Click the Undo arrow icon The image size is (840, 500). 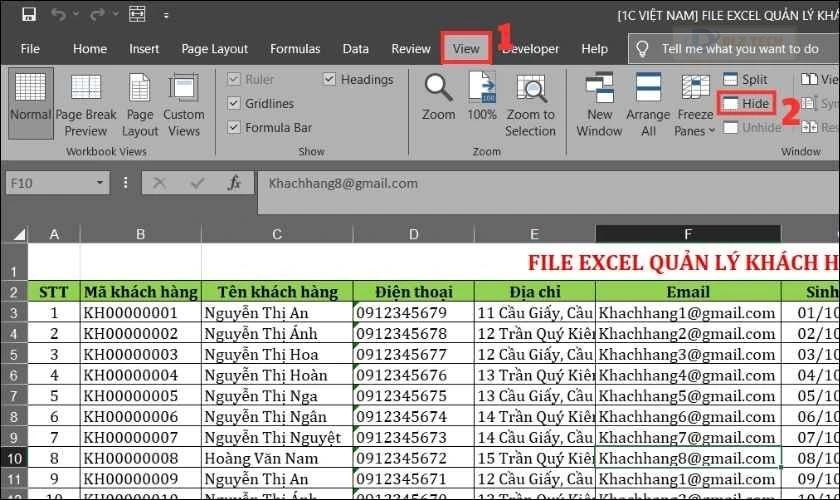click(58, 14)
